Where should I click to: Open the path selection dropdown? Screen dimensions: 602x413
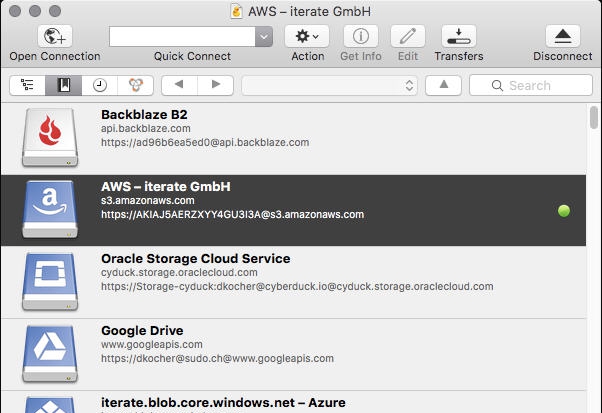coord(329,85)
